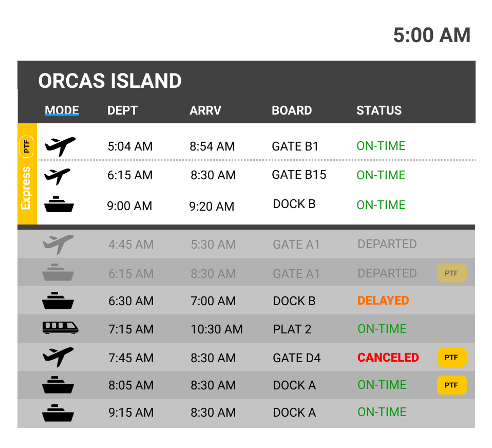Tap the airplane icon on canceled 7:45 AM row

(58, 357)
